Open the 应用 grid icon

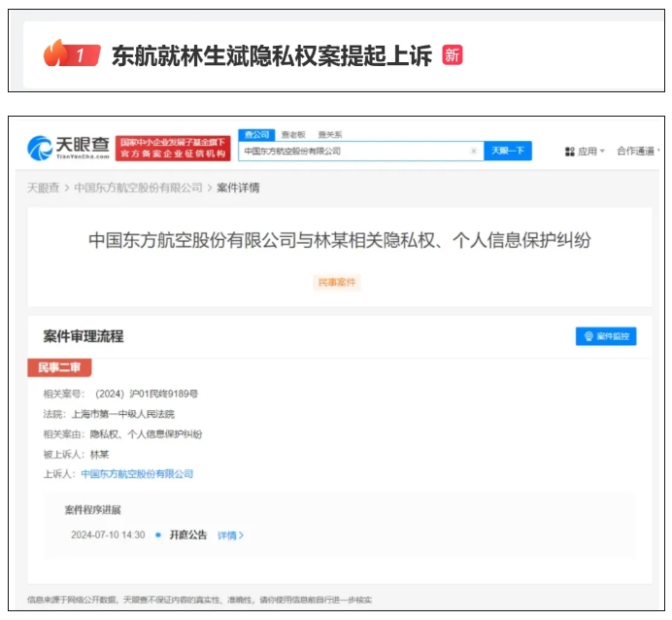570,152
